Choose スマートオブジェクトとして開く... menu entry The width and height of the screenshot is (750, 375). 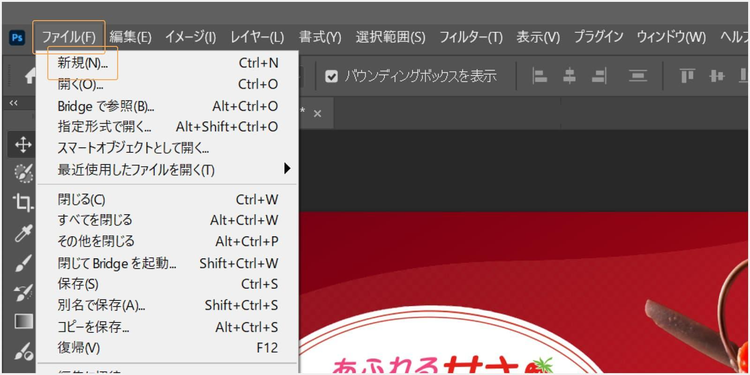point(167,148)
